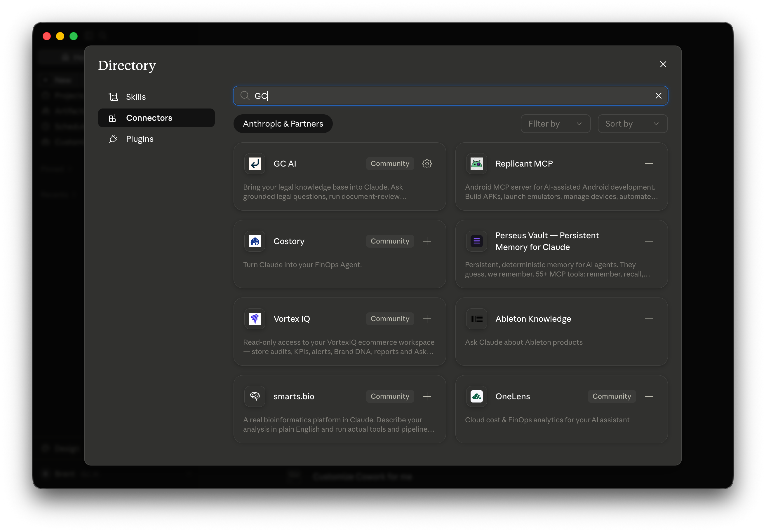Click into the search input field
Screen dimensions: 766x532
pos(450,96)
